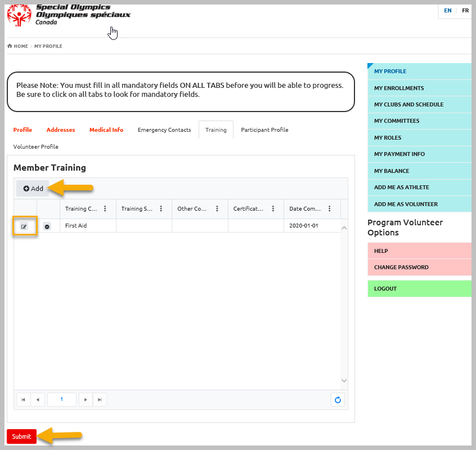Open MY PAYMENT INFO
The image size is (476, 450).
[419, 154]
